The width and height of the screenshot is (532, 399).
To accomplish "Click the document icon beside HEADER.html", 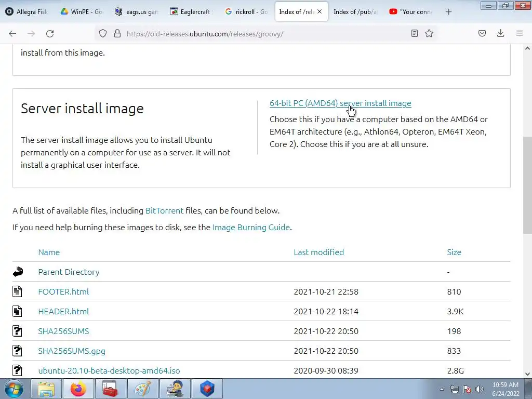I will [x=17, y=311].
